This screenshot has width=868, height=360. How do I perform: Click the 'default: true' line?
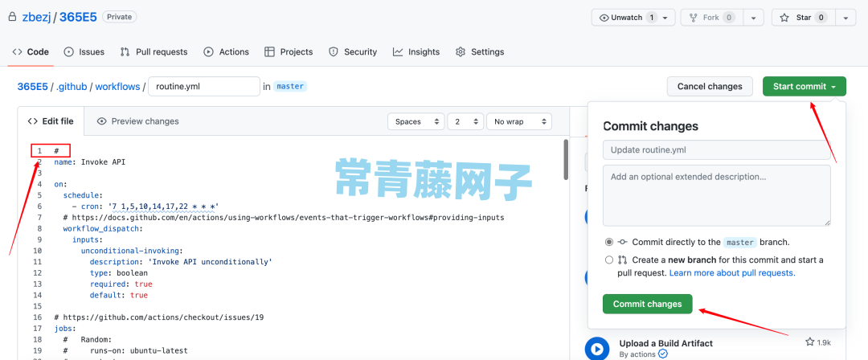point(118,295)
